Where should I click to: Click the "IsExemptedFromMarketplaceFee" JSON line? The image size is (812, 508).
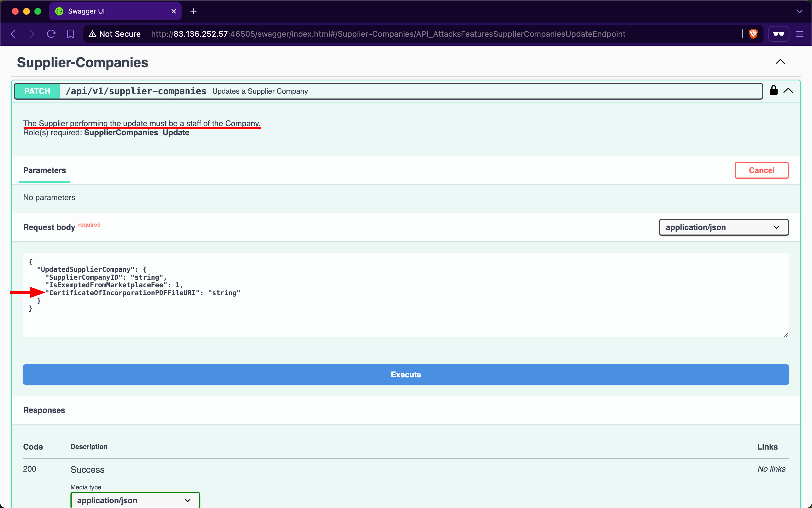[114, 285]
